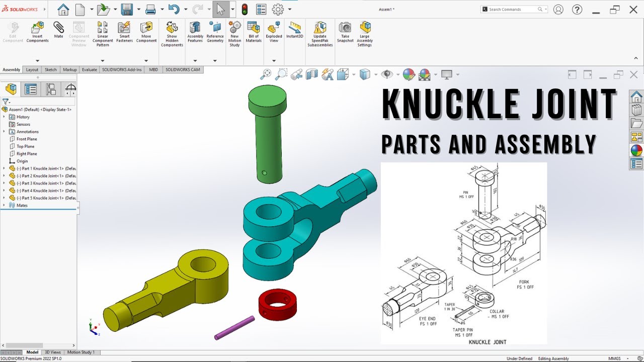Click Insert Components
This screenshot has height=362, width=644.
37,32
